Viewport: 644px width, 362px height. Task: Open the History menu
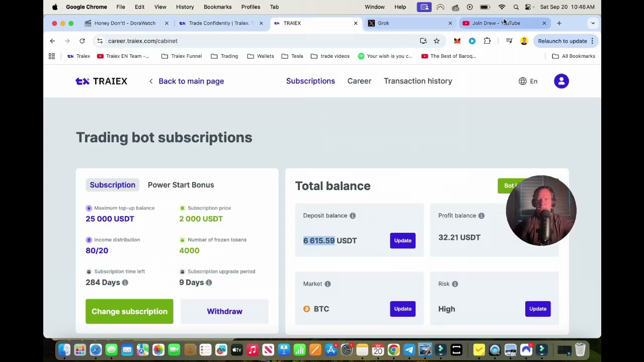click(185, 7)
